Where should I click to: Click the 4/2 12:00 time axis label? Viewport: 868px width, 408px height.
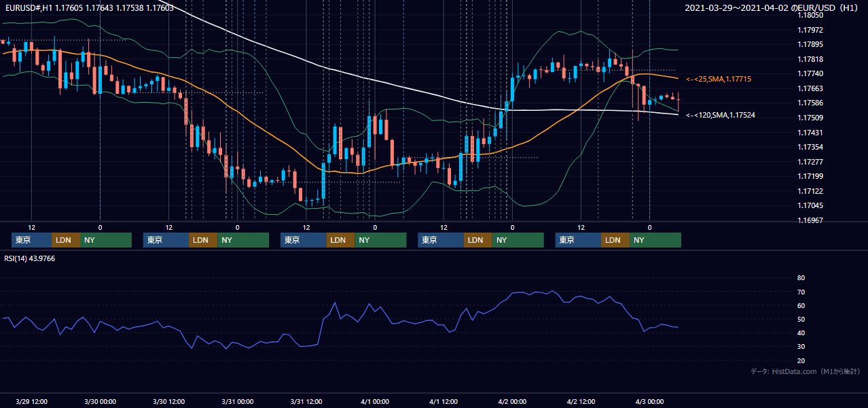coord(581,401)
